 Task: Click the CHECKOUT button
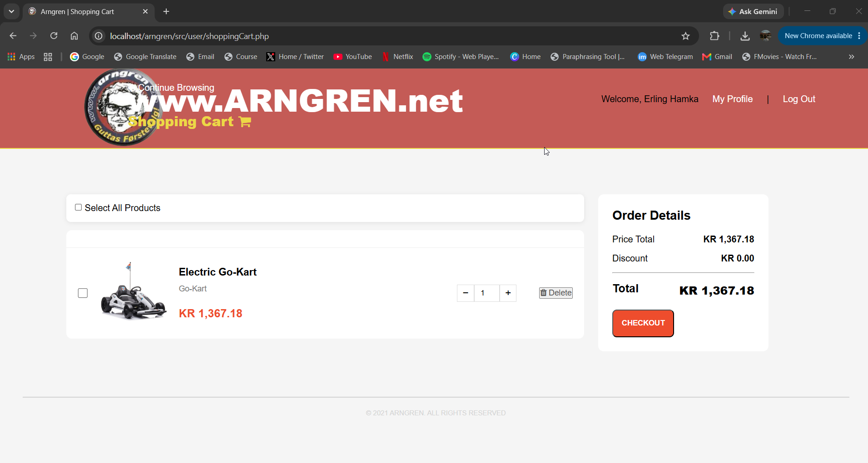(643, 323)
